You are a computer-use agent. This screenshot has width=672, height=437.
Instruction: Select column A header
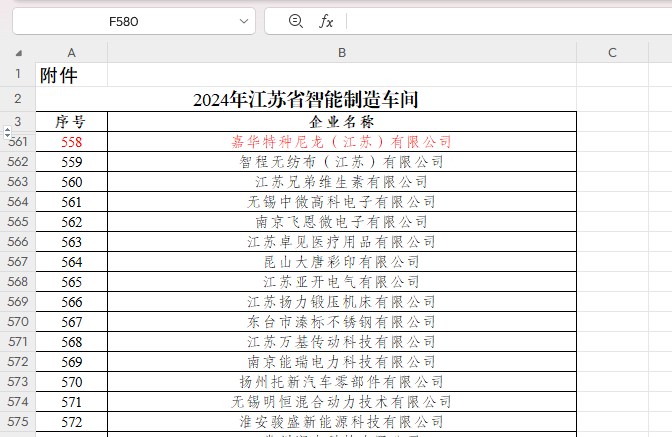(71, 52)
